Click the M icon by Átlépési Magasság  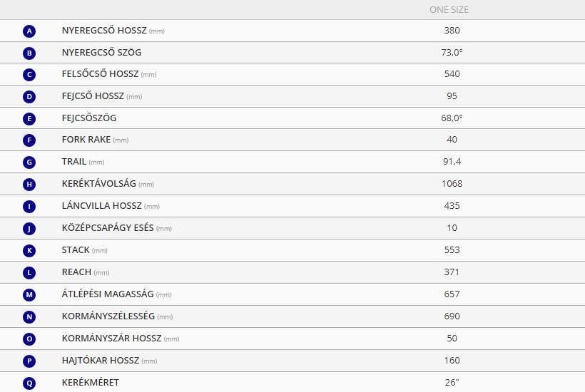pyautogui.click(x=29, y=295)
